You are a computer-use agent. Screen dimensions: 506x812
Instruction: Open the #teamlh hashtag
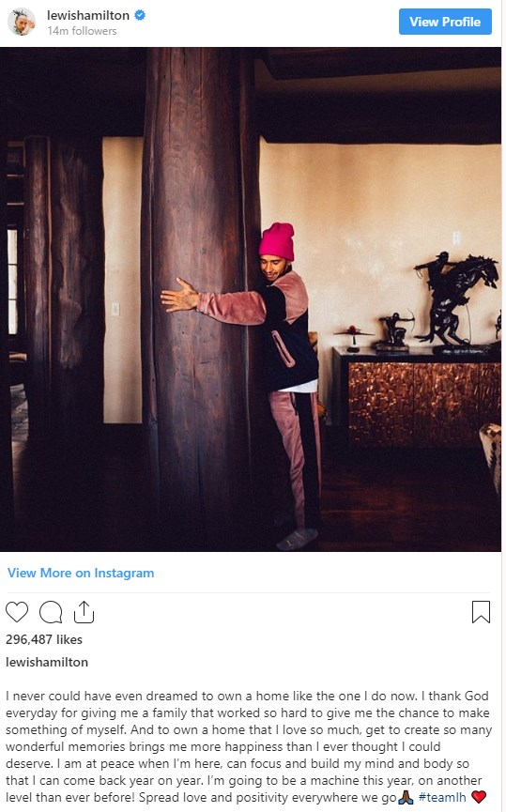tap(442, 797)
